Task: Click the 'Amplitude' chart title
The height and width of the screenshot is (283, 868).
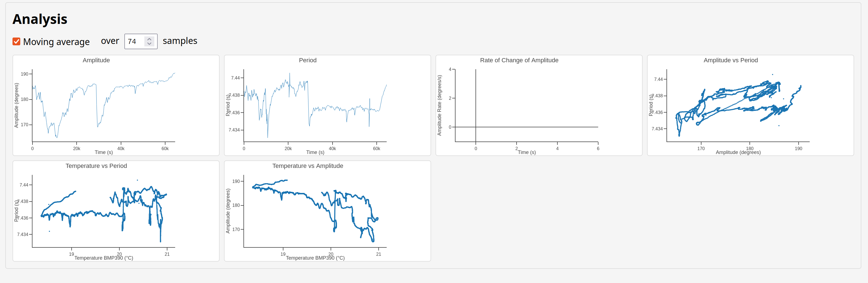Action: tap(96, 60)
